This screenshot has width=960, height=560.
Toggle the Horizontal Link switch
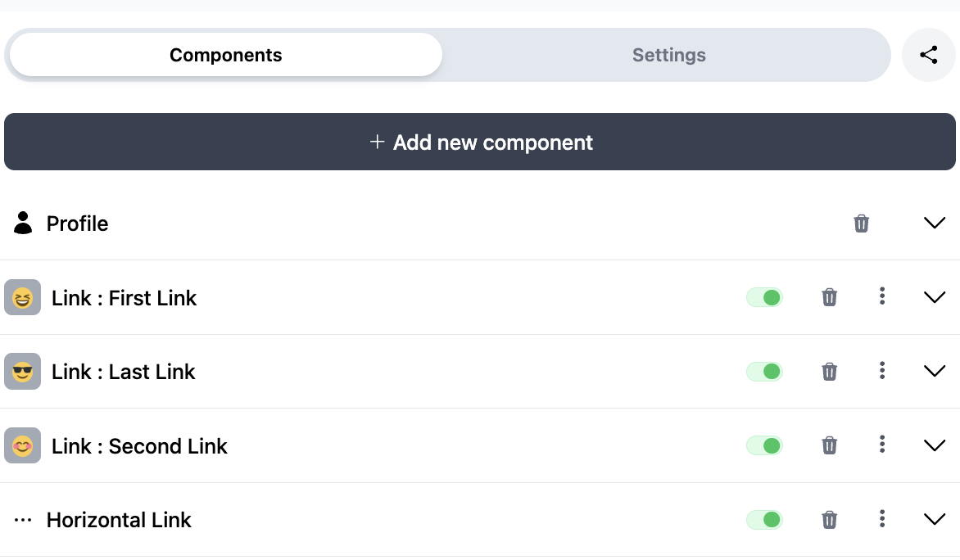[x=765, y=520]
